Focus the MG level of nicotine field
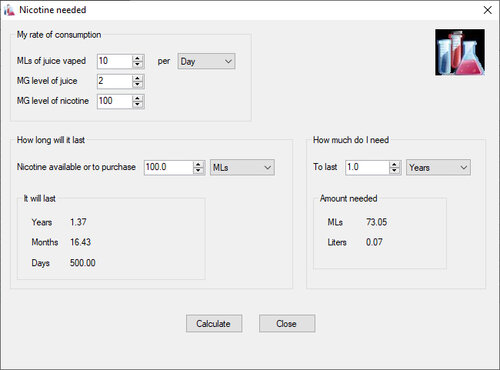This screenshot has height=370, width=500. coord(115,101)
